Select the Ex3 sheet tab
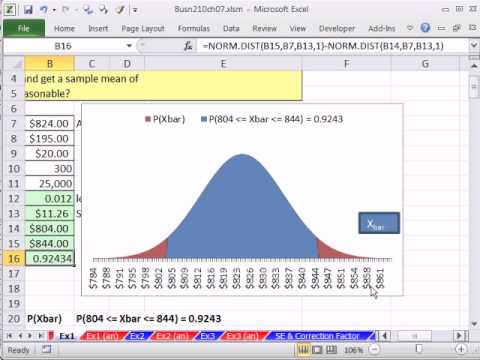 [x=208, y=336]
